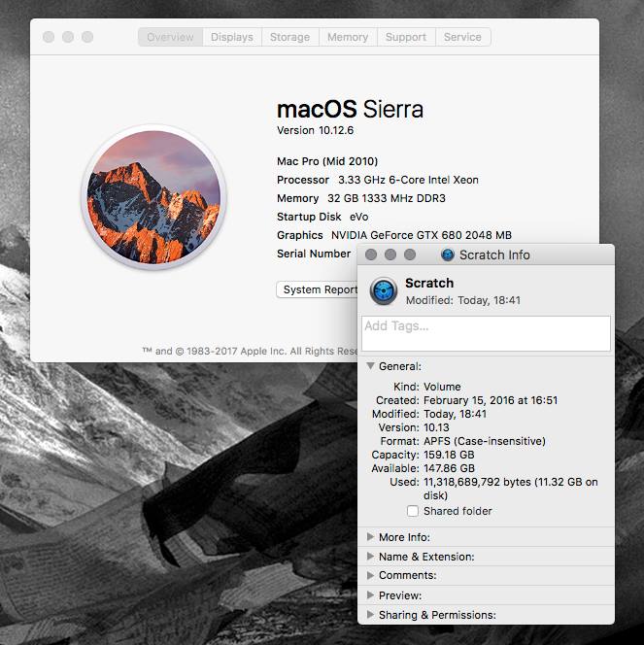
Task: Click the Scratch volume name in header
Action: (429, 283)
